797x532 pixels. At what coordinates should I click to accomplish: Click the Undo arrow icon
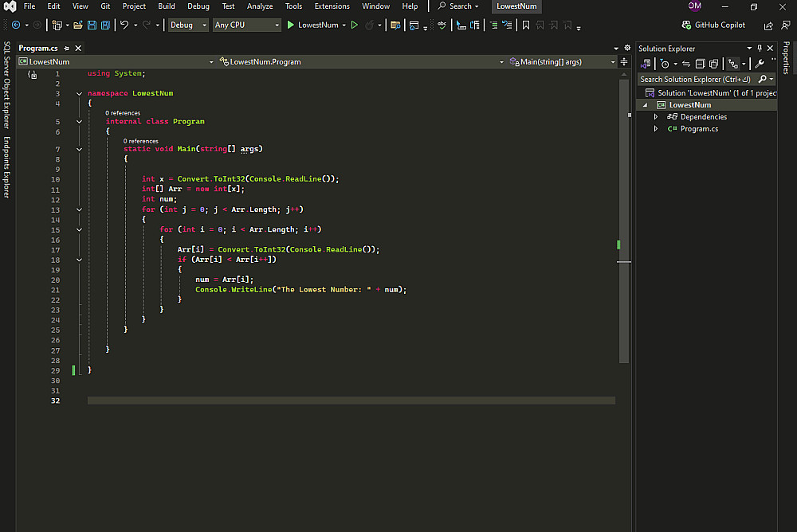coord(124,25)
